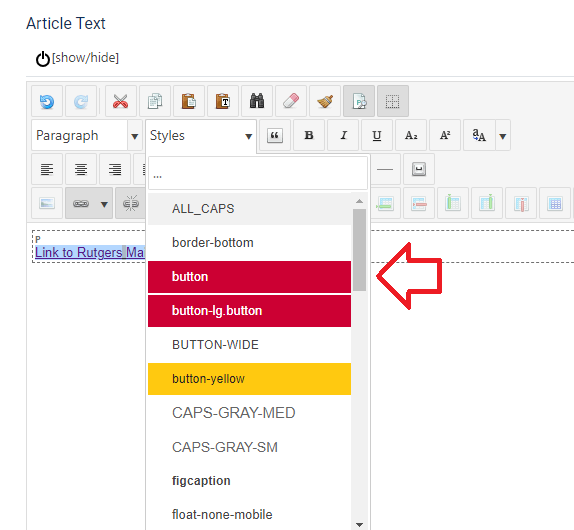Select the BUTTON-WIDE style
Image resolution: width=574 pixels, height=530 pixels.
[x=249, y=345]
